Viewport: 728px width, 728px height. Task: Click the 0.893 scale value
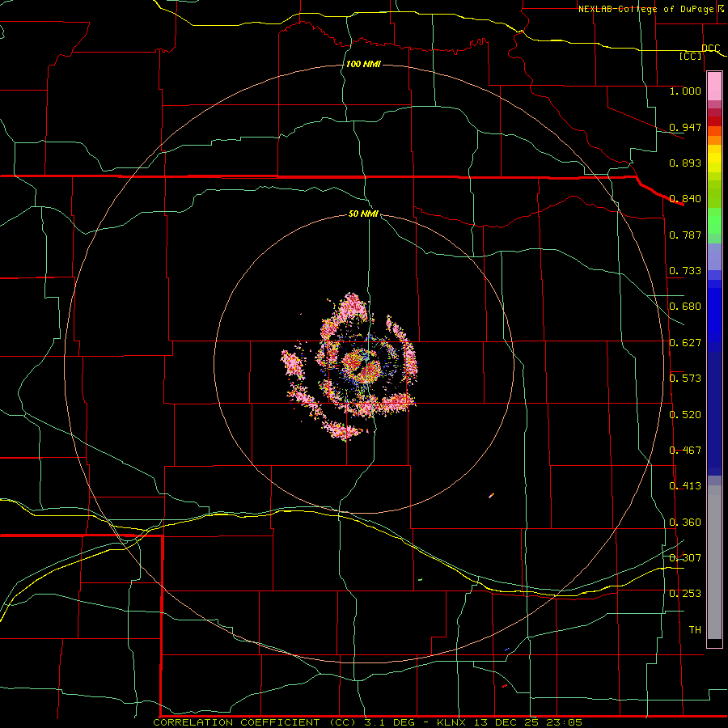(685, 163)
